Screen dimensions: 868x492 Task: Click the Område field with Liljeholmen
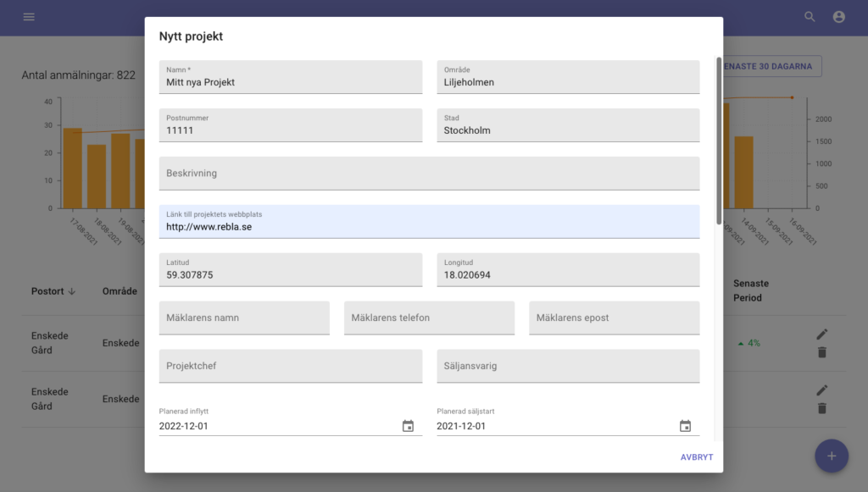click(568, 77)
